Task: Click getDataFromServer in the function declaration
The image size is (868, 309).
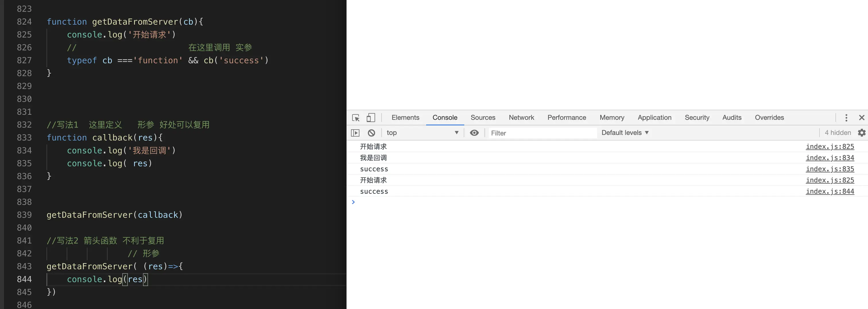Action: [135, 21]
